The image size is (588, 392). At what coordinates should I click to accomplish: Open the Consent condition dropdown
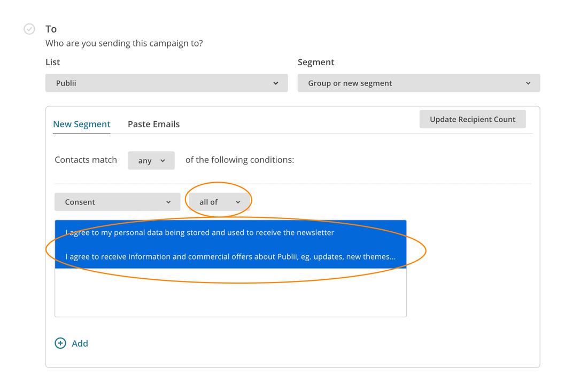coord(117,202)
